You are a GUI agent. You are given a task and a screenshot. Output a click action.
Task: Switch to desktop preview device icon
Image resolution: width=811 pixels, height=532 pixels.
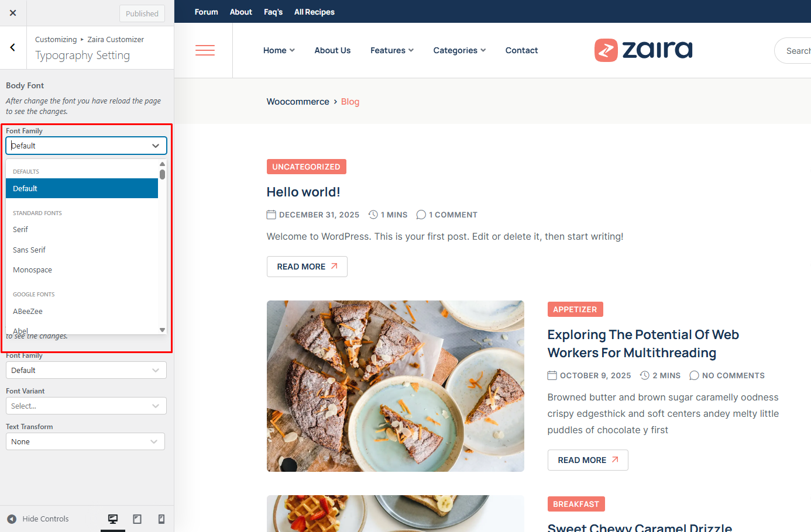(113, 519)
